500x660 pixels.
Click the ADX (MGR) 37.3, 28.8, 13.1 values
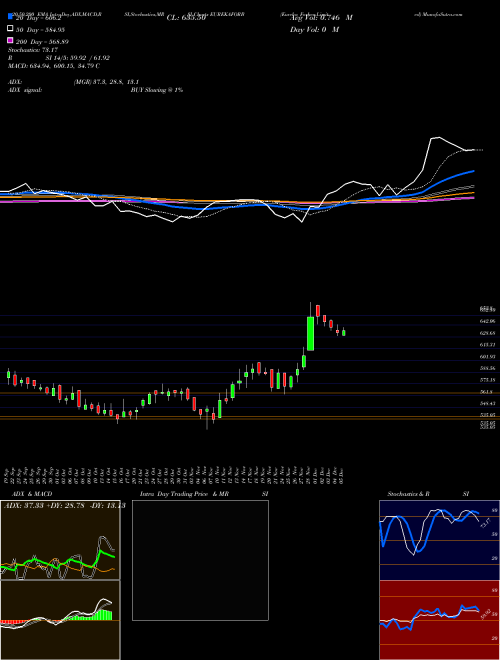point(106,82)
